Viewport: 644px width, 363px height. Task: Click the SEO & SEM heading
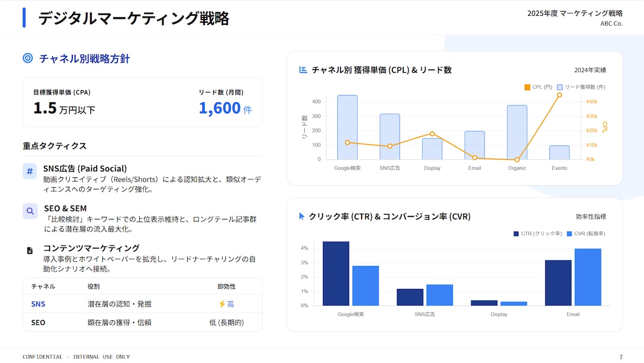pos(65,208)
